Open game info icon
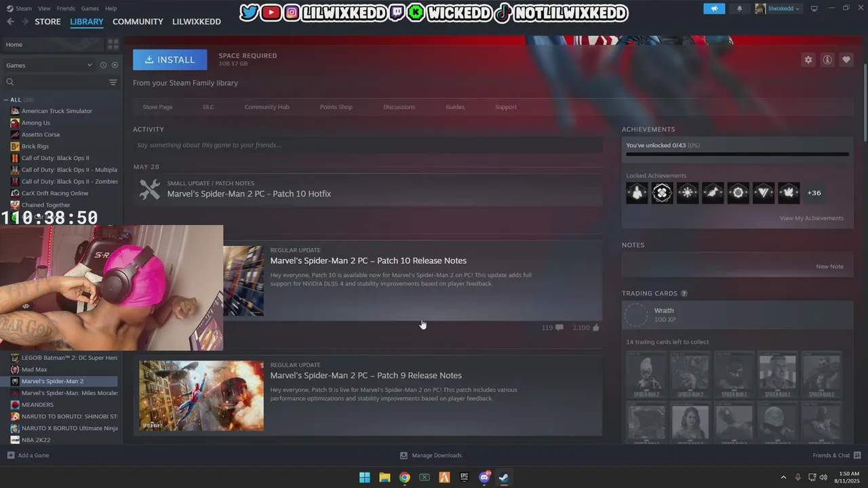Image resolution: width=868 pixels, height=488 pixels. point(827,60)
